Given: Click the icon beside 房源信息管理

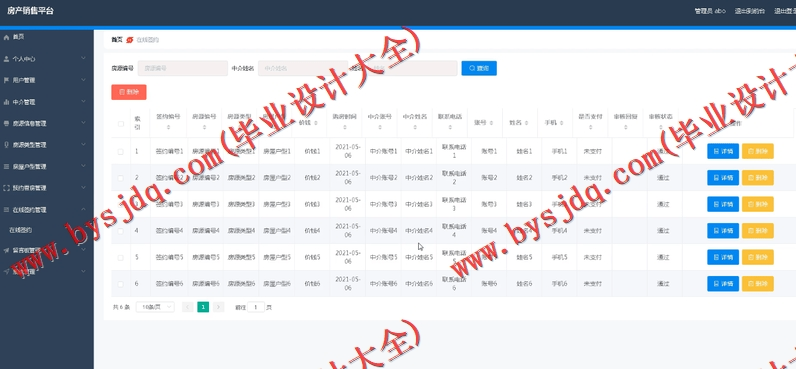Looking at the screenshot, I should coord(6,123).
